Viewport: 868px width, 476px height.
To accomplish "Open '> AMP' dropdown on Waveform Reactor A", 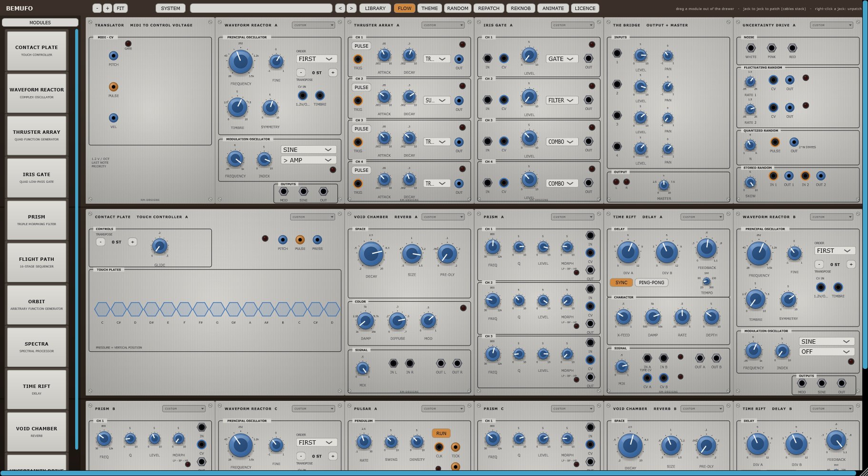I will click(x=308, y=160).
